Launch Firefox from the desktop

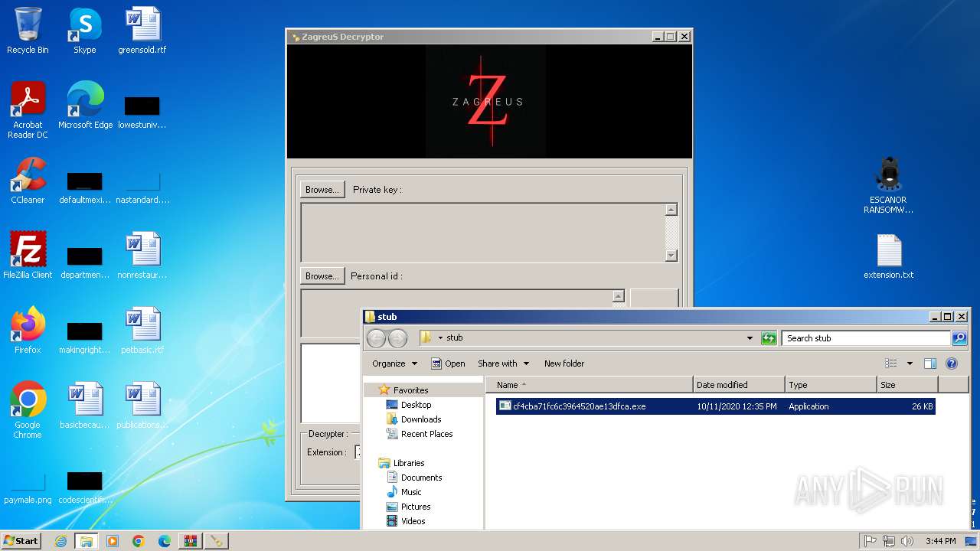(x=28, y=331)
